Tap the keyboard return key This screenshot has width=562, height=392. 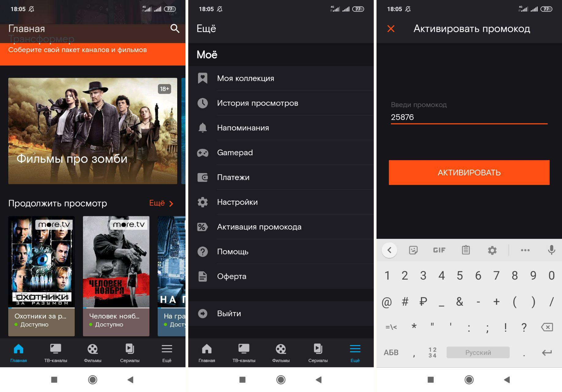click(547, 352)
